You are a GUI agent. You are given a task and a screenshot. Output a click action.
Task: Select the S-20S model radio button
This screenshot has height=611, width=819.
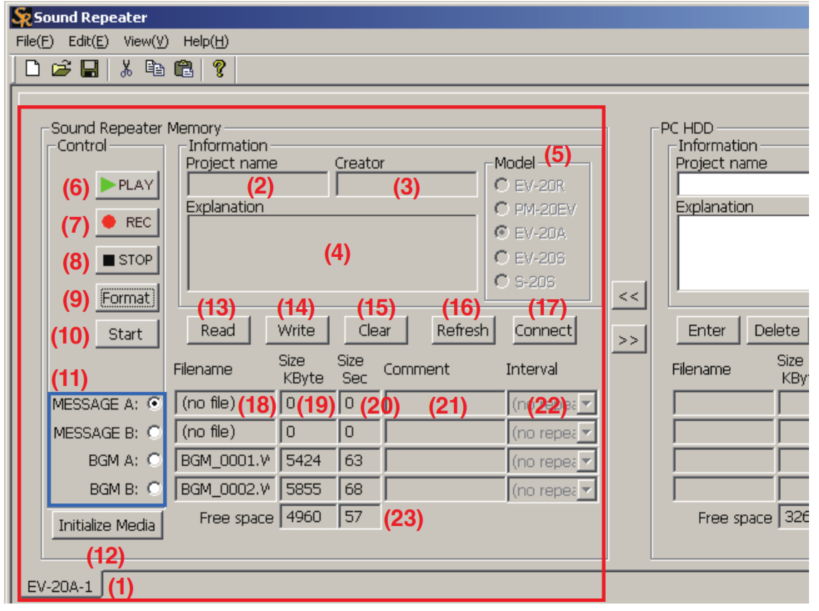pos(501,281)
